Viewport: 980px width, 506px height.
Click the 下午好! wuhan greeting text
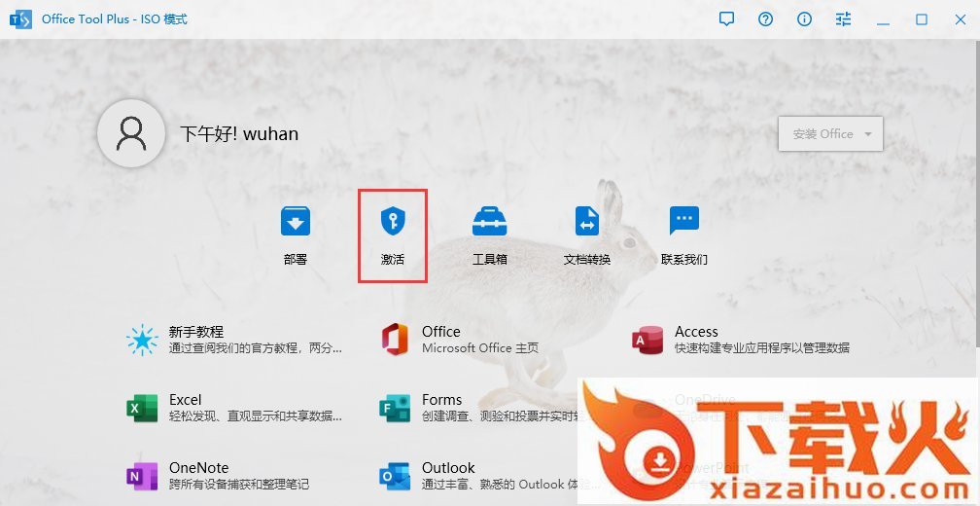click(x=239, y=133)
